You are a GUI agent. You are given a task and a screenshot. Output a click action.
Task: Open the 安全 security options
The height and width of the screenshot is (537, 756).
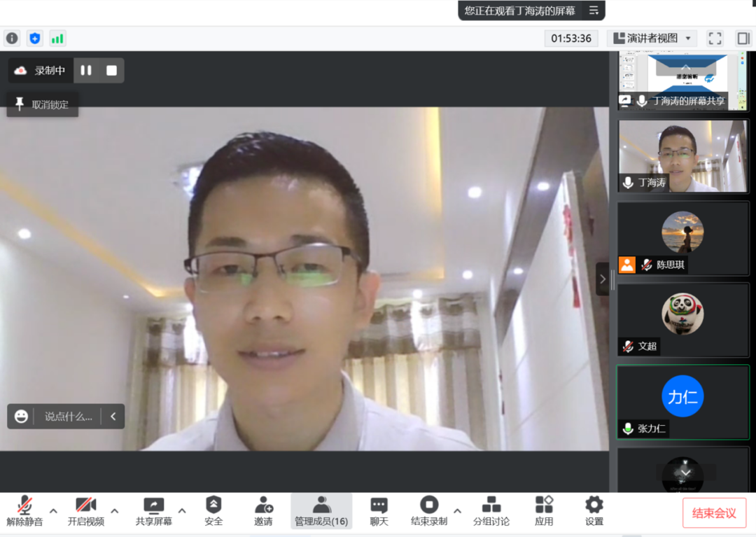point(213,511)
